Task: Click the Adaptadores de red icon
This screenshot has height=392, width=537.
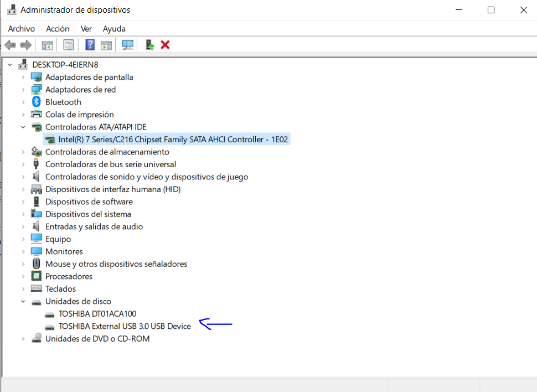Action: coord(37,90)
